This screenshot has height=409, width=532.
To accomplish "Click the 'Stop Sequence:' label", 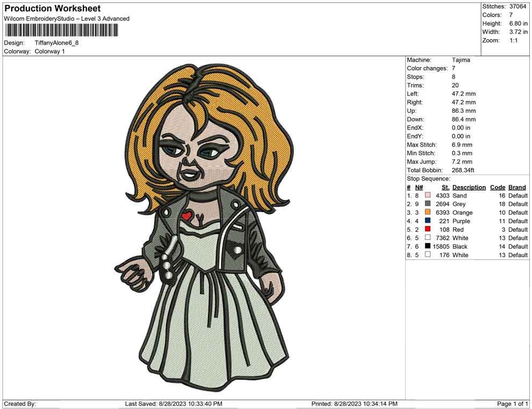I will (x=428, y=179).
